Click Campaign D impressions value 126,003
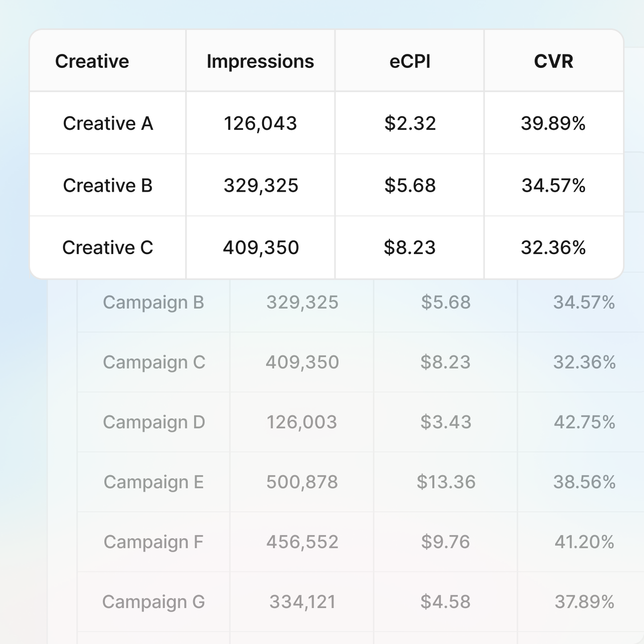The image size is (644, 644). point(302,422)
